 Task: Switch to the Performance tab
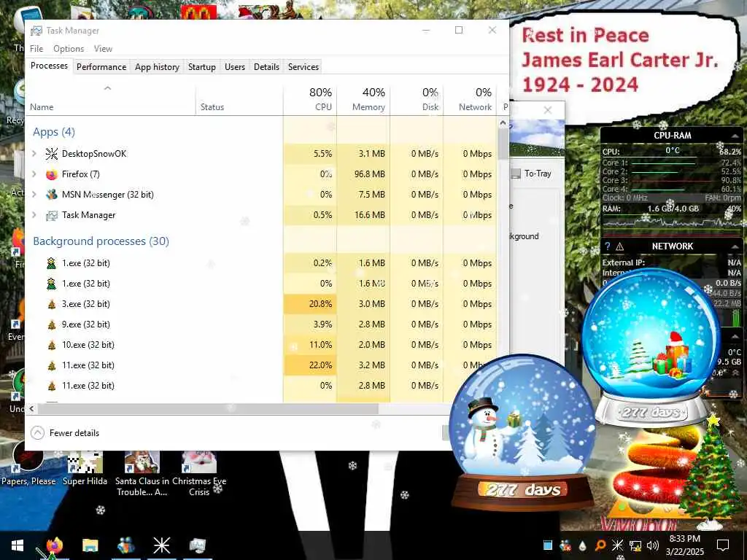pyautogui.click(x=101, y=66)
